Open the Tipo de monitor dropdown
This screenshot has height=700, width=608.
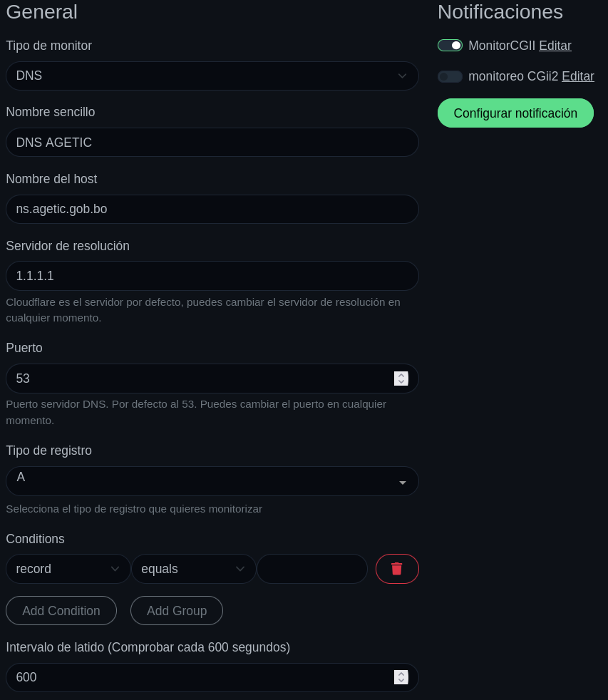point(212,76)
